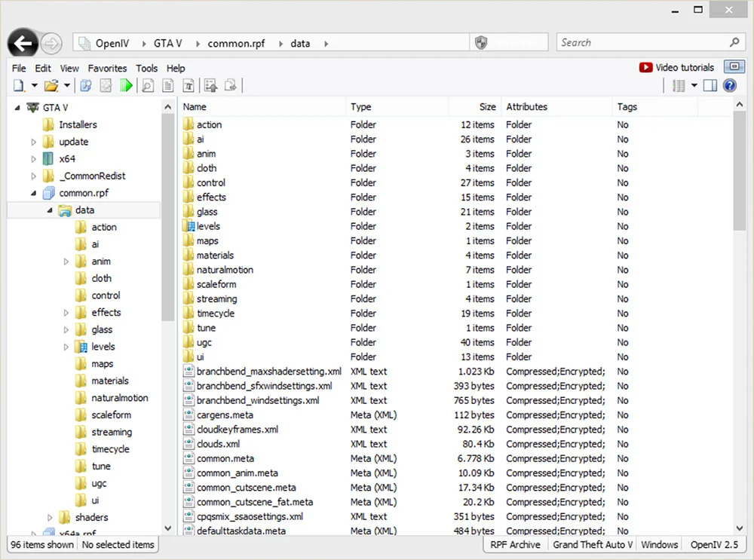Viewport: 754px width, 560px height.
Task: Open the Tools menu
Action: point(146,68)
